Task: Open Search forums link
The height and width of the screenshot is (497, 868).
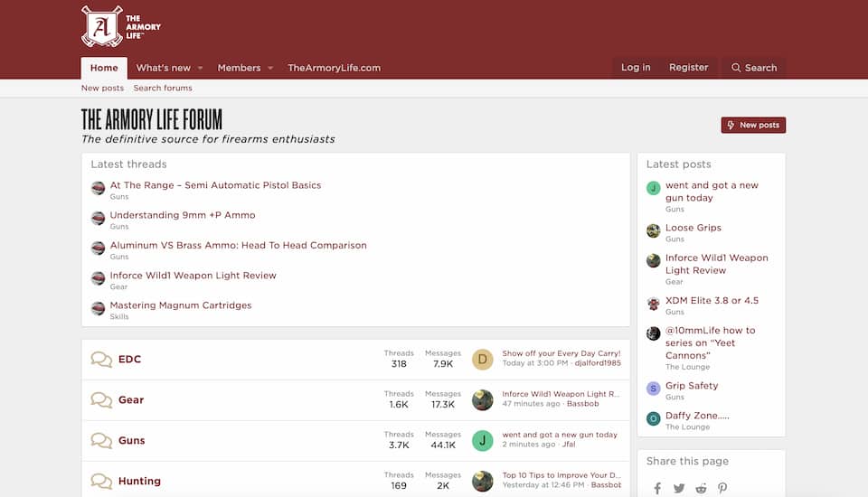Action: (163, 88)
